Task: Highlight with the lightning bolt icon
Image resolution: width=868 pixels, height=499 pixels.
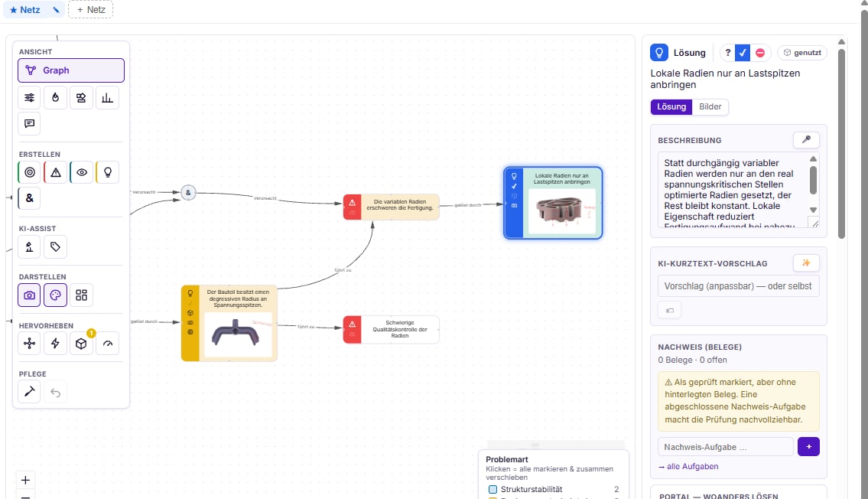Action: 55,344
